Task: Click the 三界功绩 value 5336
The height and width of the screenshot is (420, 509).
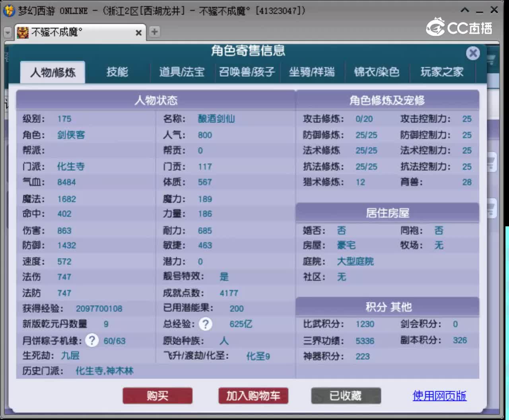Action: (365, 341)
